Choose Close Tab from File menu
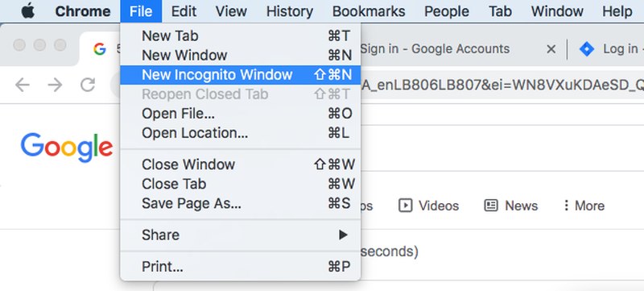 point(241,184)
